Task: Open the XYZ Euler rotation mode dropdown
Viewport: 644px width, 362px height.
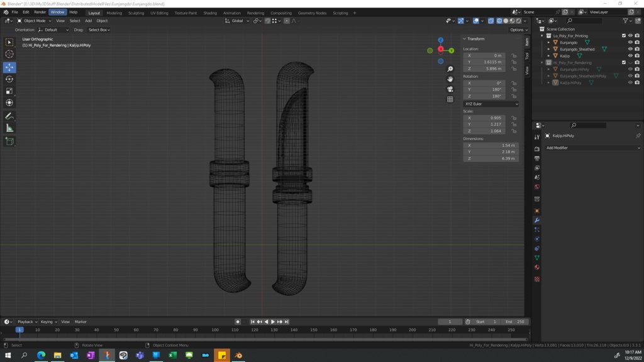Action: coord(491,104)
